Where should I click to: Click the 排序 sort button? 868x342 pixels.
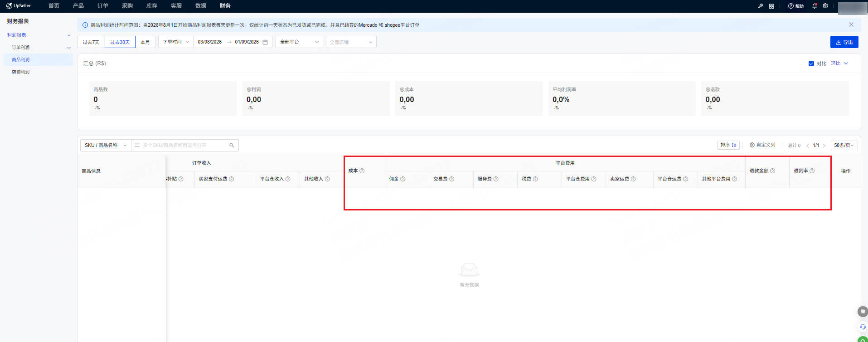pos(728,145)
